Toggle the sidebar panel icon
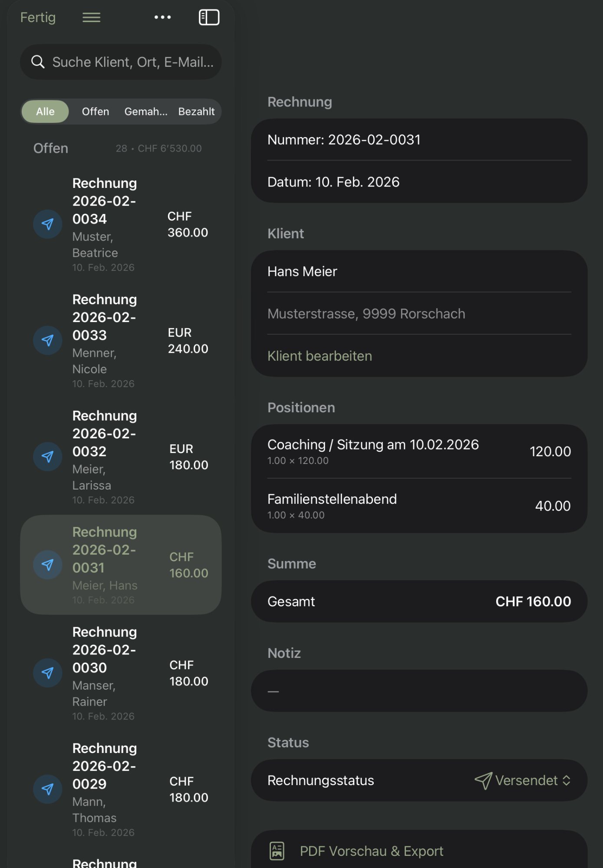 (209, 17)
